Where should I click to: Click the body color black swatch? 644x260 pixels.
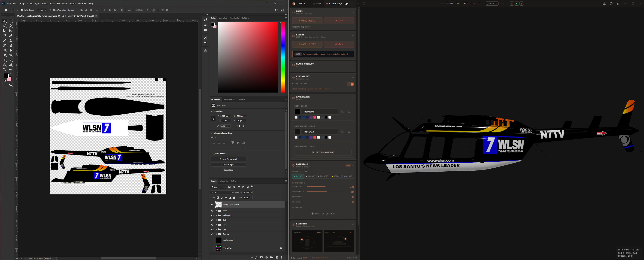click(298, 112)
